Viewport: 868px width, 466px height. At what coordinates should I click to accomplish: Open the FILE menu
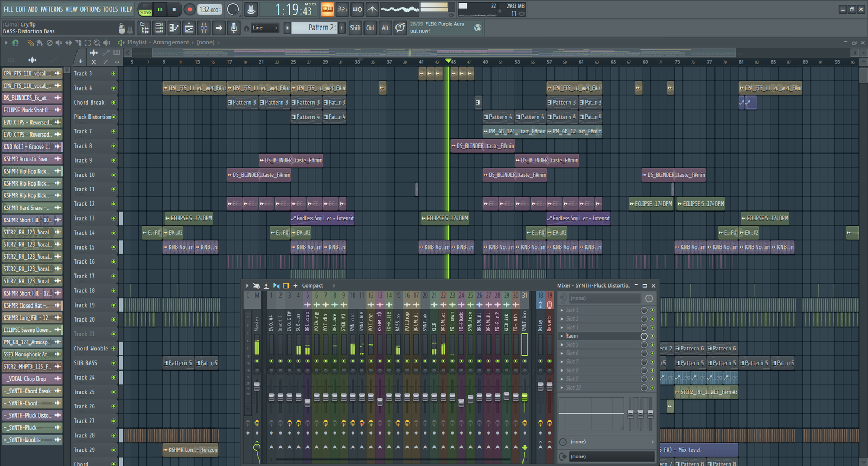(x=9, y=9)
